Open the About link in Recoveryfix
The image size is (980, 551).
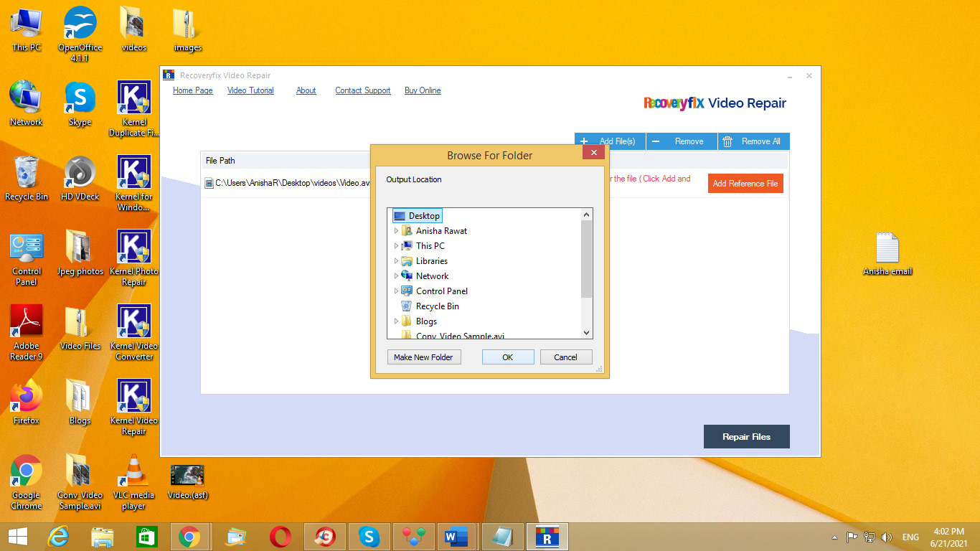coord(306,90)
